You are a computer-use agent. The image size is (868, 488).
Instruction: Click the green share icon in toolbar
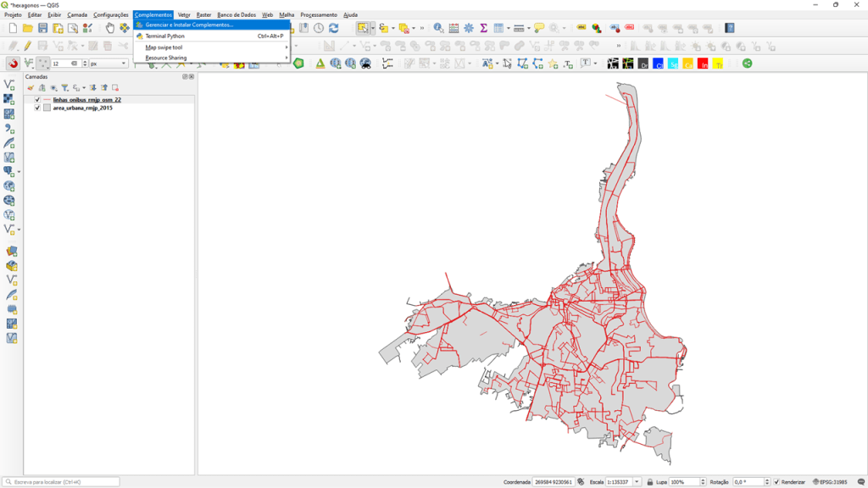coord(747,64)
